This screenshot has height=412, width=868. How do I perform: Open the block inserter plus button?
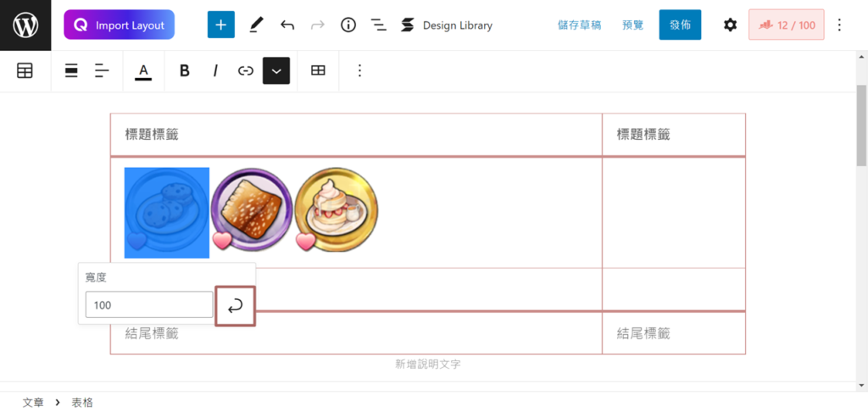(221, 25)
